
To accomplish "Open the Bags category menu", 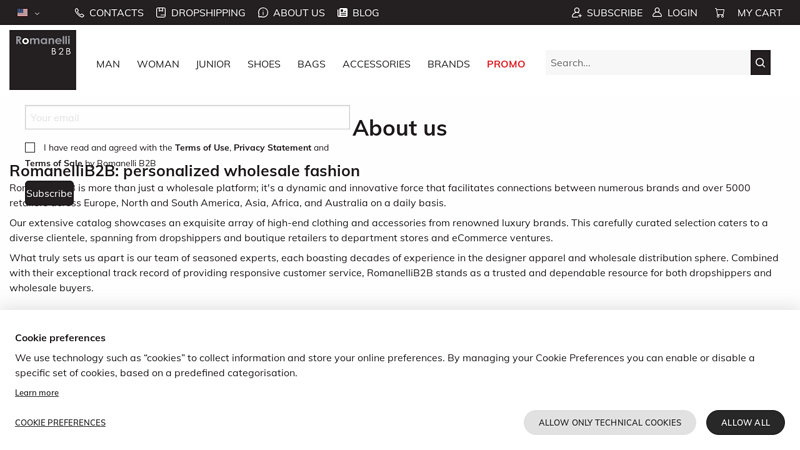I will tap(311, 64).
